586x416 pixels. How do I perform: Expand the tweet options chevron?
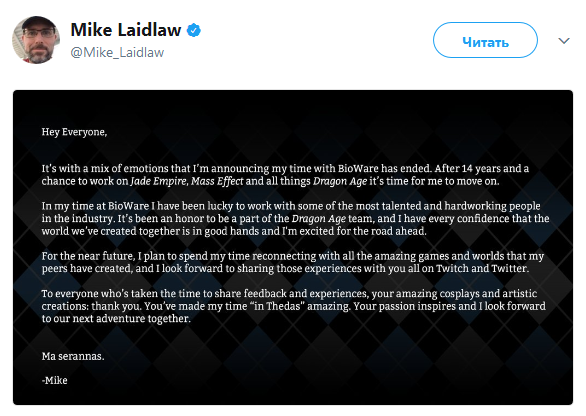[x=564, y=40]
